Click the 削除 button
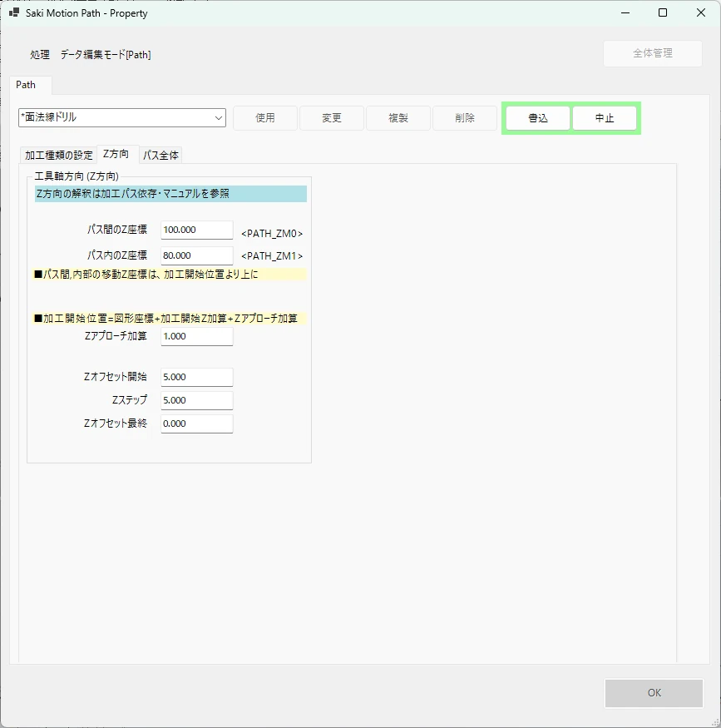The image size is (721, 728). (465, 118)
